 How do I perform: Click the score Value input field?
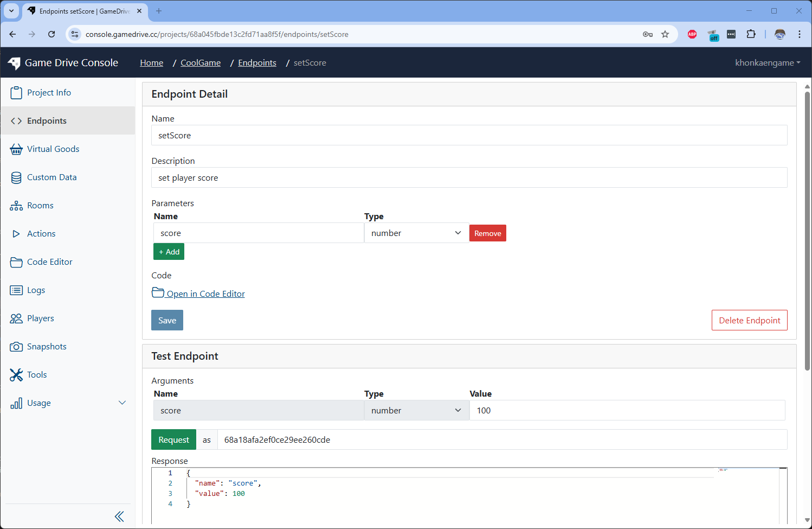[627, 411]
